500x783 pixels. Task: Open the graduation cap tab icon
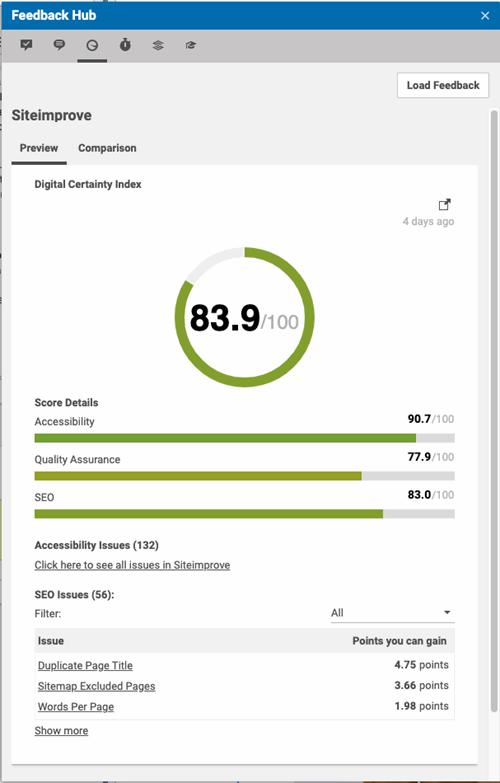click(x=190, y=45)
